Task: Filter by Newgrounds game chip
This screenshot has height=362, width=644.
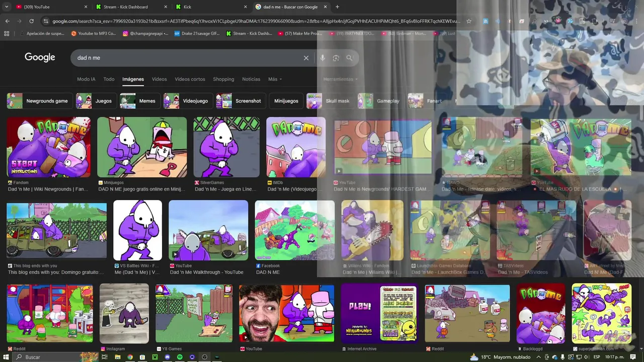Action: 39,101
